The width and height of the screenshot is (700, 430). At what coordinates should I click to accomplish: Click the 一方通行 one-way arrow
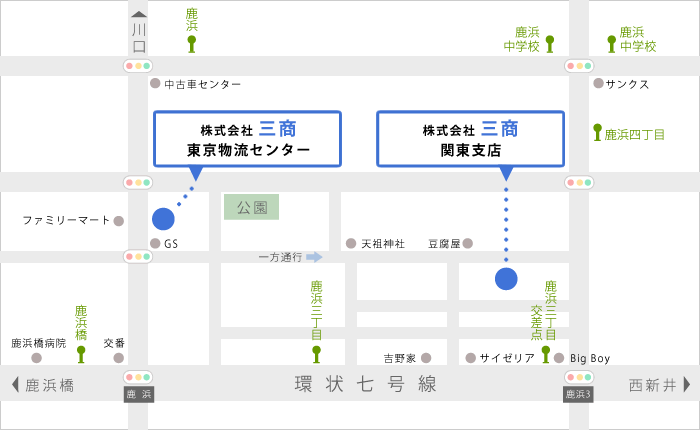pos(314,257)
